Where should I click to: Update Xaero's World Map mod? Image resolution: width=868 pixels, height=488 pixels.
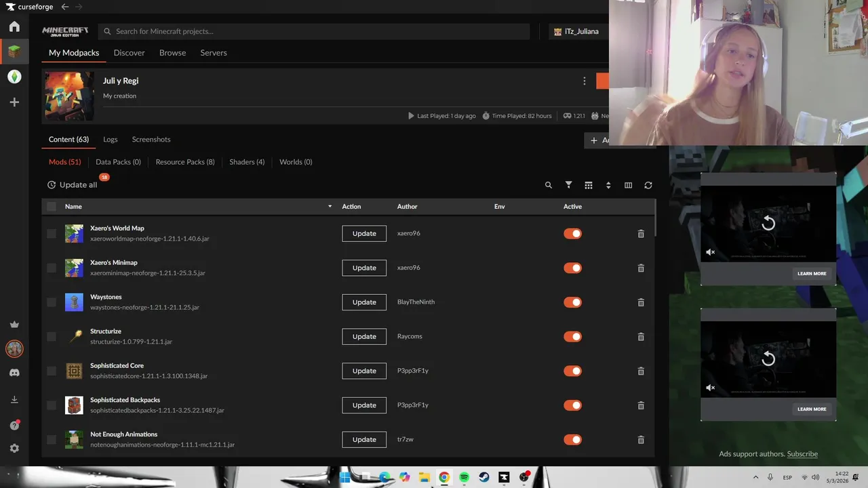point(364,234)
